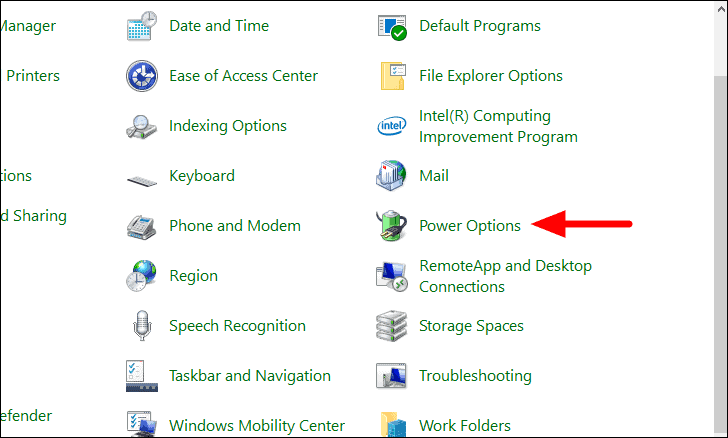
Task: Click the Troubleshooting link
Action: 475,376
